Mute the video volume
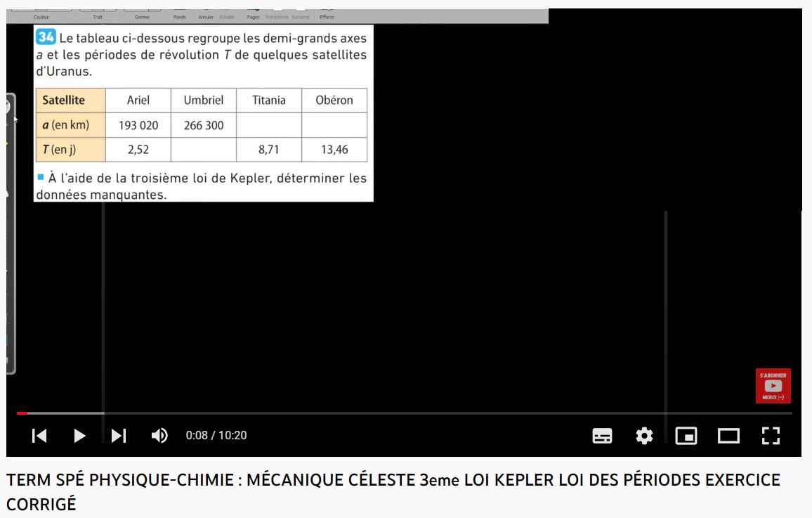 [159, 436]
